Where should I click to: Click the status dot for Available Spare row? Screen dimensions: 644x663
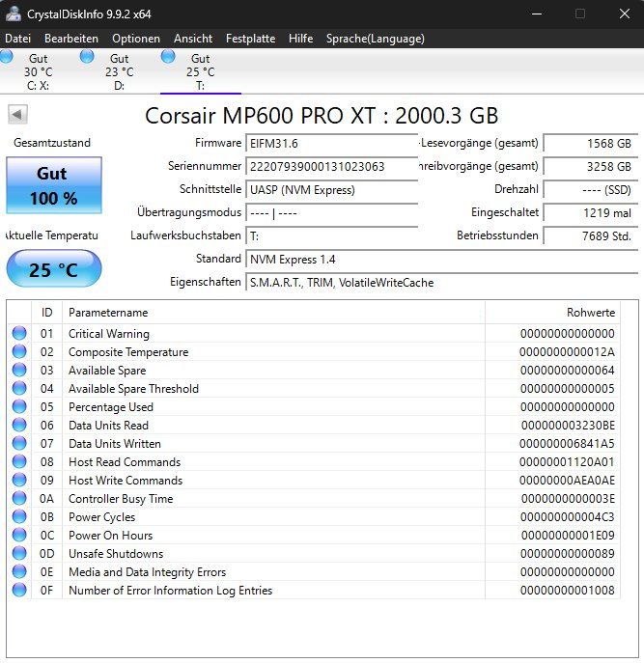click(x=19, y=370)
